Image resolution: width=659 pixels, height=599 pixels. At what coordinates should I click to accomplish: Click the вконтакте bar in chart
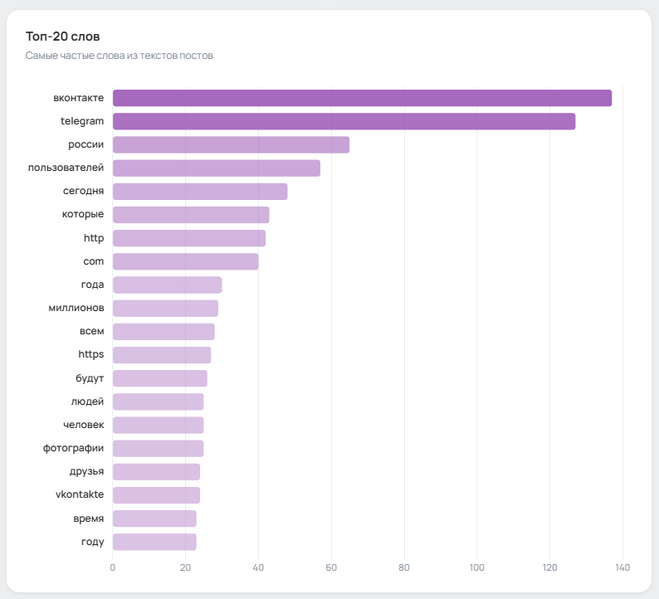click(361, 98)
